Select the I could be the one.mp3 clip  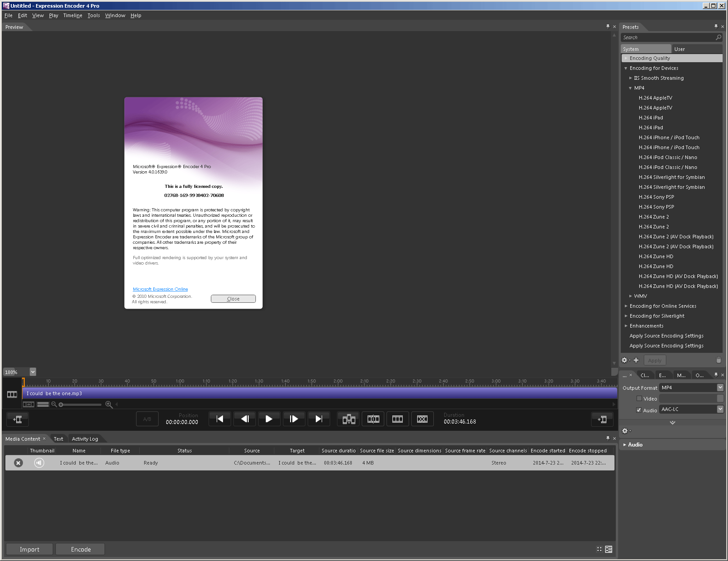coord(319,393)
